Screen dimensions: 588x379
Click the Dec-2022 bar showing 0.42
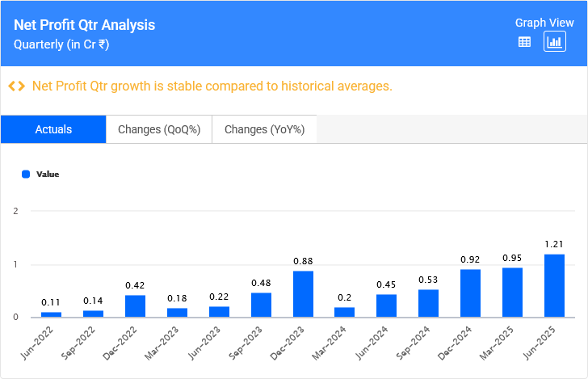(135, 306)
